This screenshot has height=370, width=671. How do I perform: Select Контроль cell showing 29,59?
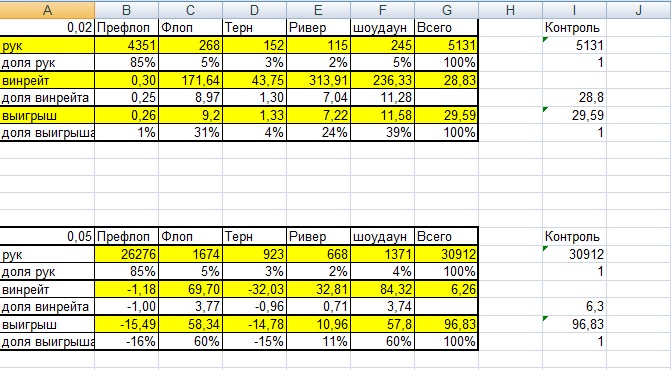click(574, 115)
